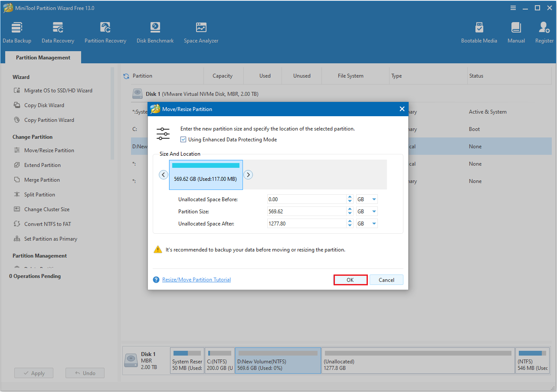Open the Space Analyzer tool
The image size is (557, 392).
[201, 33]
